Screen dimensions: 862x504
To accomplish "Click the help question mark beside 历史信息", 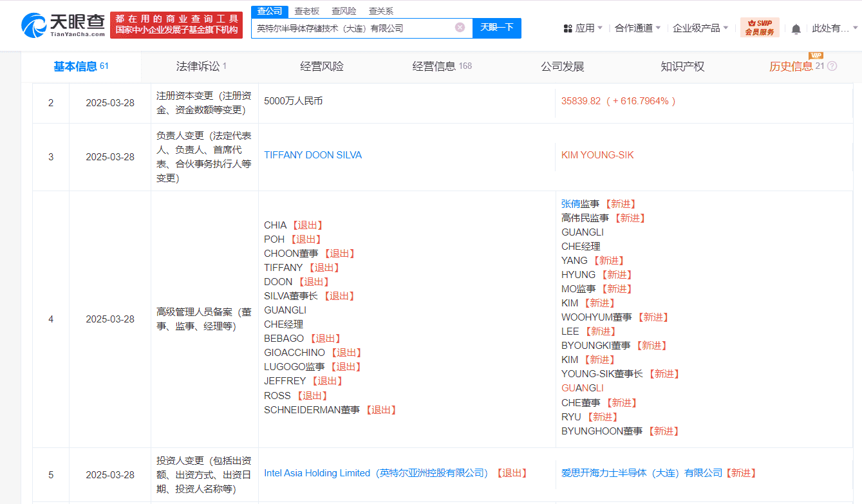I will click(x=832, y=66).
